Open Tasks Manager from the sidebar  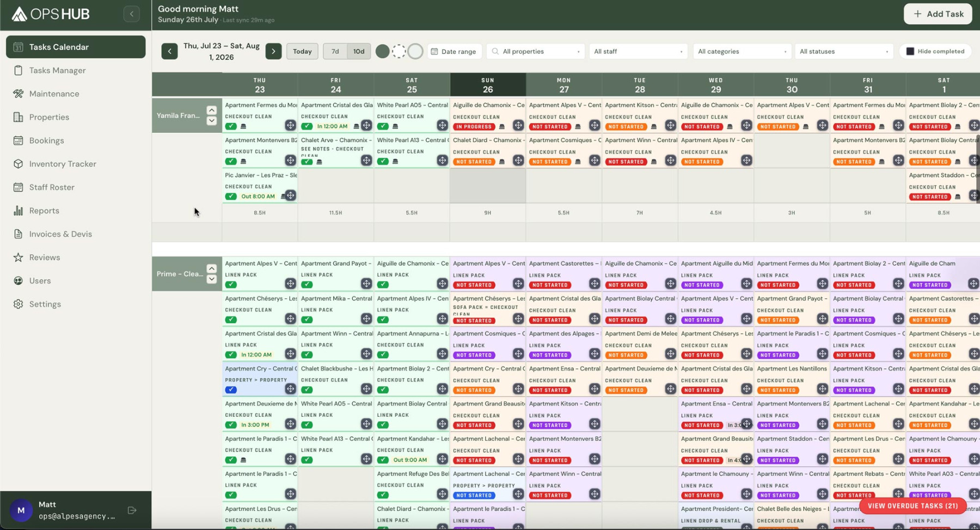tap(76, 70)
